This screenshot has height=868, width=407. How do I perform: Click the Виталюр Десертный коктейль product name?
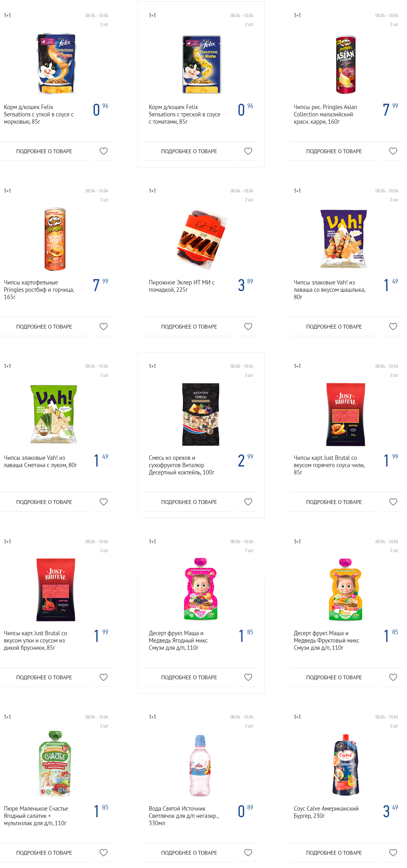pos(181,465)
